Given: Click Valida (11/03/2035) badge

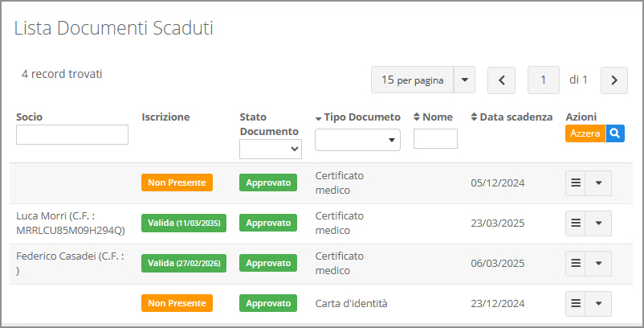Looking at the screenshot, I should (x=184, y=223).
